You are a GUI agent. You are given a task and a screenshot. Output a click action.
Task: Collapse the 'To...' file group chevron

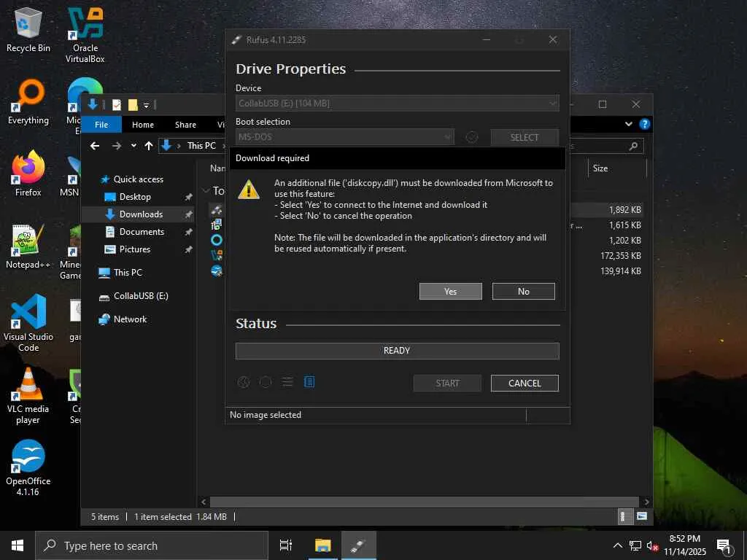click(206, 190)
